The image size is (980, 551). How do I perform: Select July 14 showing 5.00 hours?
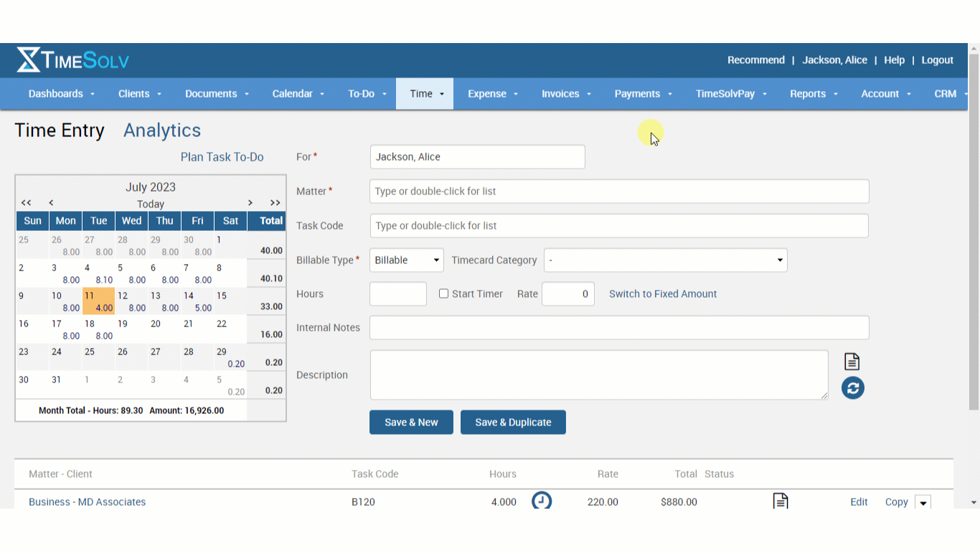pyautogui.click(x=197, y=301)
